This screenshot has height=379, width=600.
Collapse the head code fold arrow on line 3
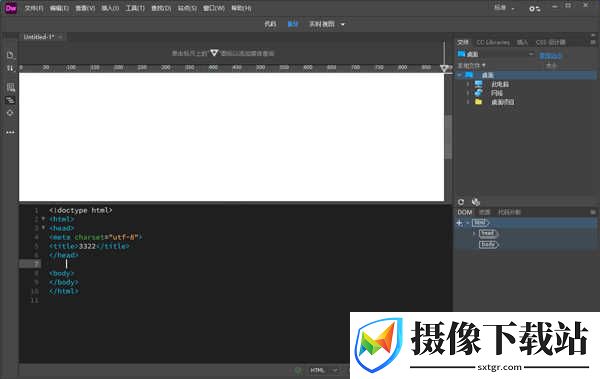(x=43, y=227)
